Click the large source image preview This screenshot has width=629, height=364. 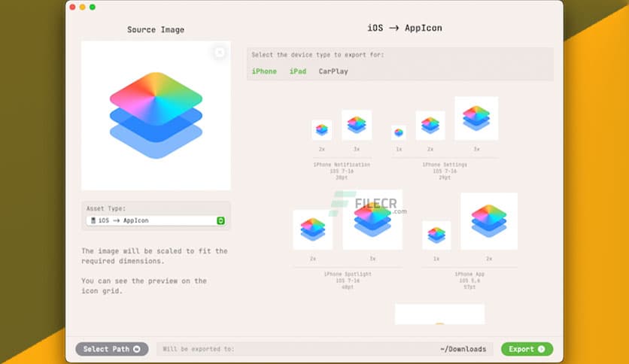[x=156, y=115]
